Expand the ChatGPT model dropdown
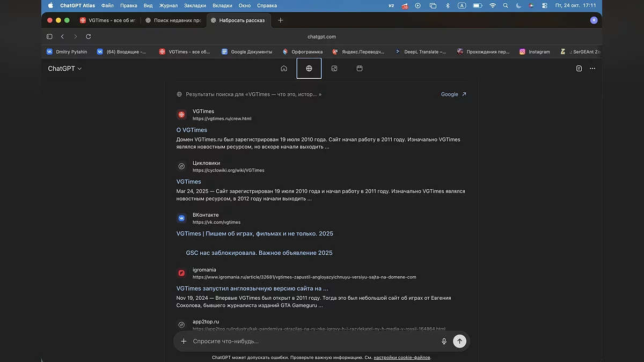The image size is (644, 362). [64, 69]
